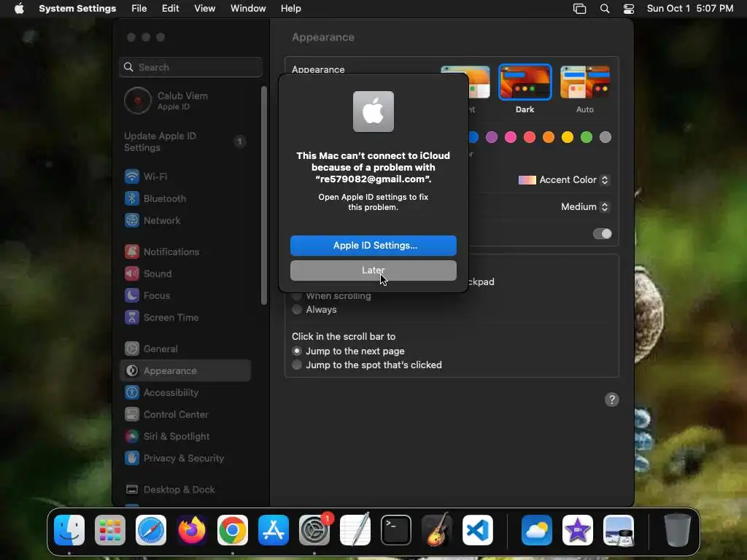Screen dimensions: 747x560
Task: Open the Apple menu
Action: click(19, 9)
